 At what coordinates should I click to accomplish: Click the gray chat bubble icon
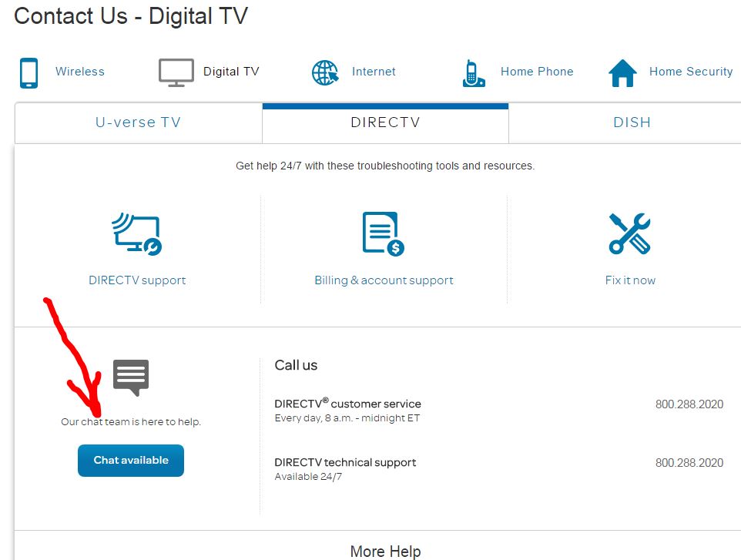(131, 377)
